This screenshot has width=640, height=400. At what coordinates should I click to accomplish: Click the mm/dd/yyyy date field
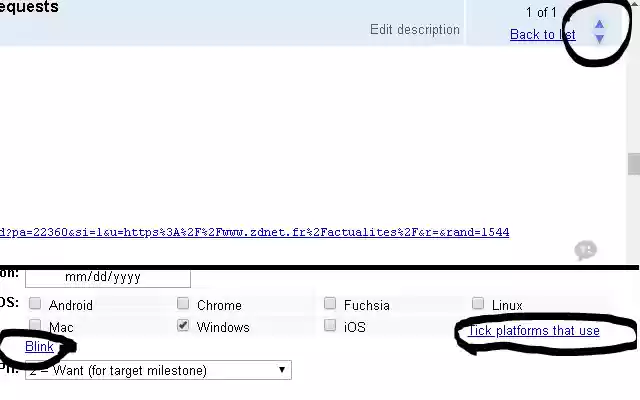[107, 276]
